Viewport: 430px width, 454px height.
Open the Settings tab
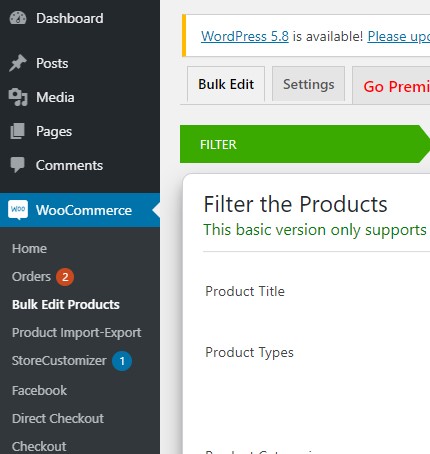point(308,84)
